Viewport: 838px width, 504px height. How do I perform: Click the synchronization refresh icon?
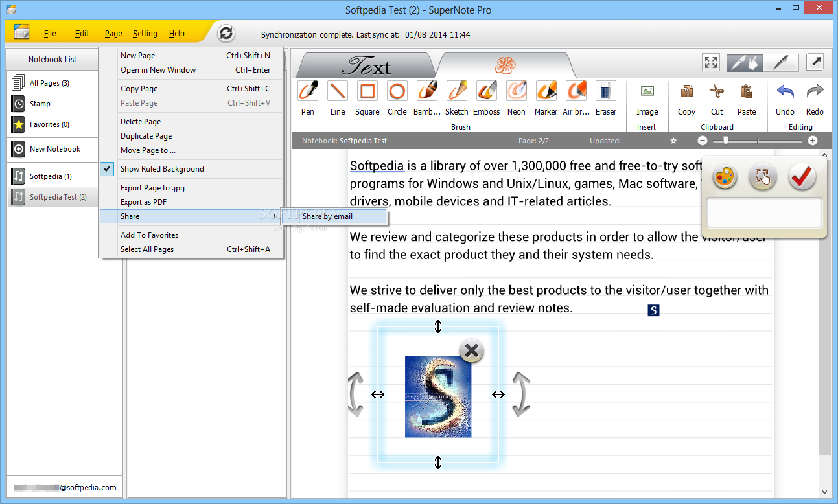click(226, 33)
